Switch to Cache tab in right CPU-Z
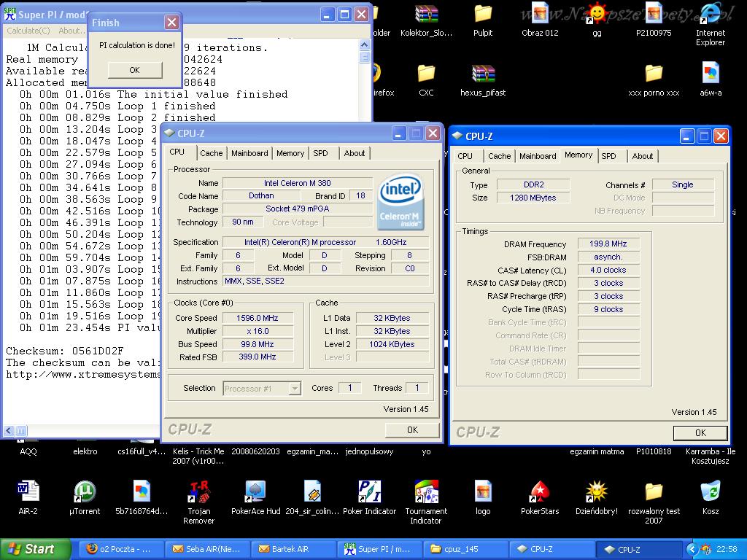Viewport: 747px width, 560px height. [x=499, y=156]
